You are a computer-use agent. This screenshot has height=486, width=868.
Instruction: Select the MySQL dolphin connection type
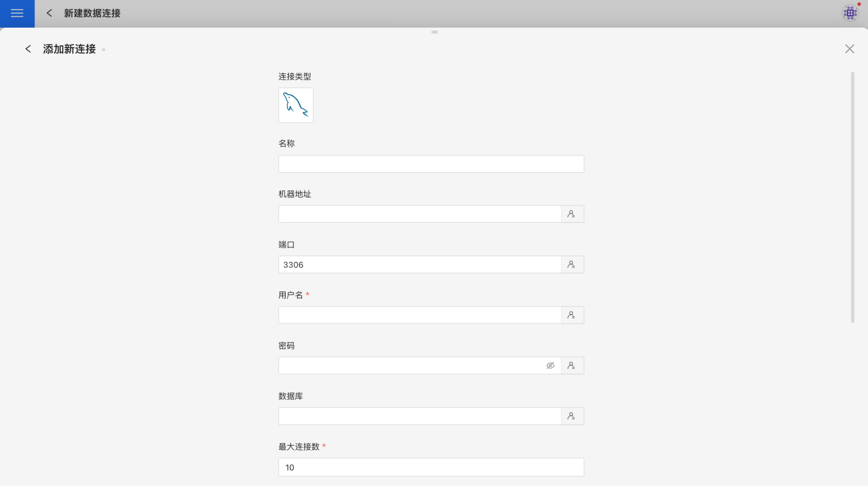pyautogui.click(x=296, y=105)
